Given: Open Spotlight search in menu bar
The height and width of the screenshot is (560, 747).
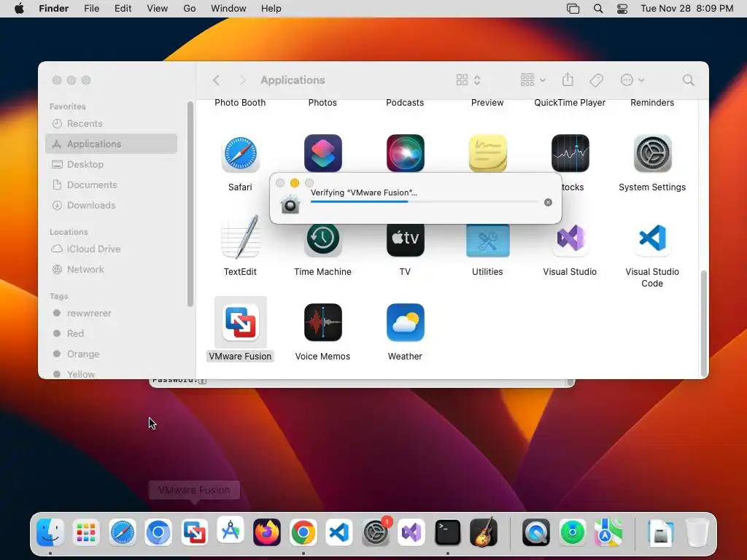Looking at the screenshot, I should (598, 9).
